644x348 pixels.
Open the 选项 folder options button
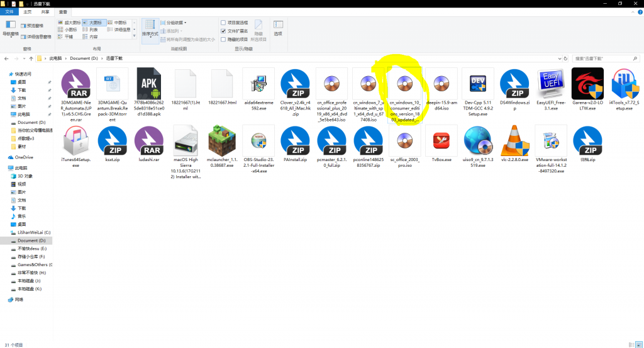(278, 28)
